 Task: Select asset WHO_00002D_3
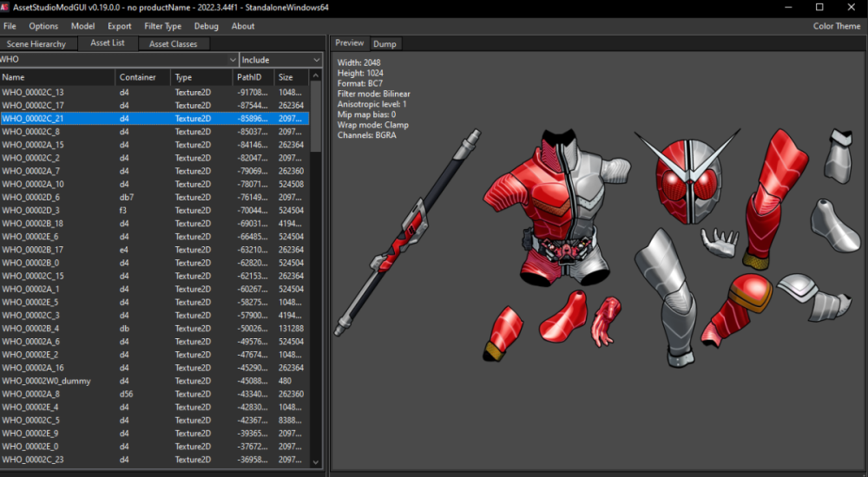pyautogui.click(x=155, y=210)
